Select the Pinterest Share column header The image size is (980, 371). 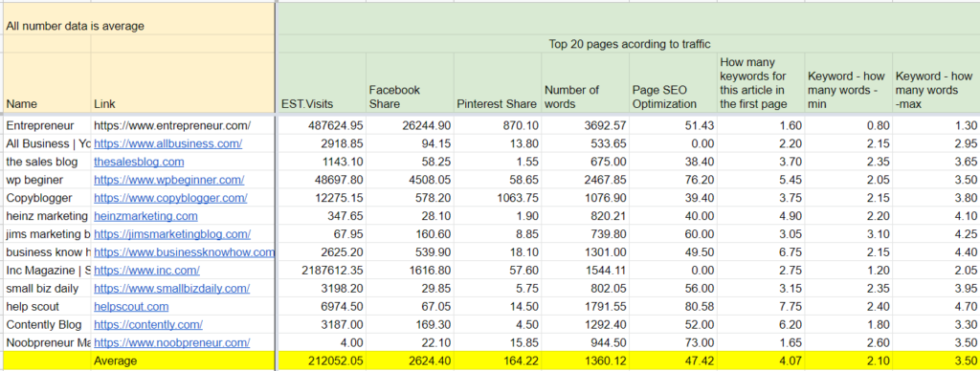497,82
